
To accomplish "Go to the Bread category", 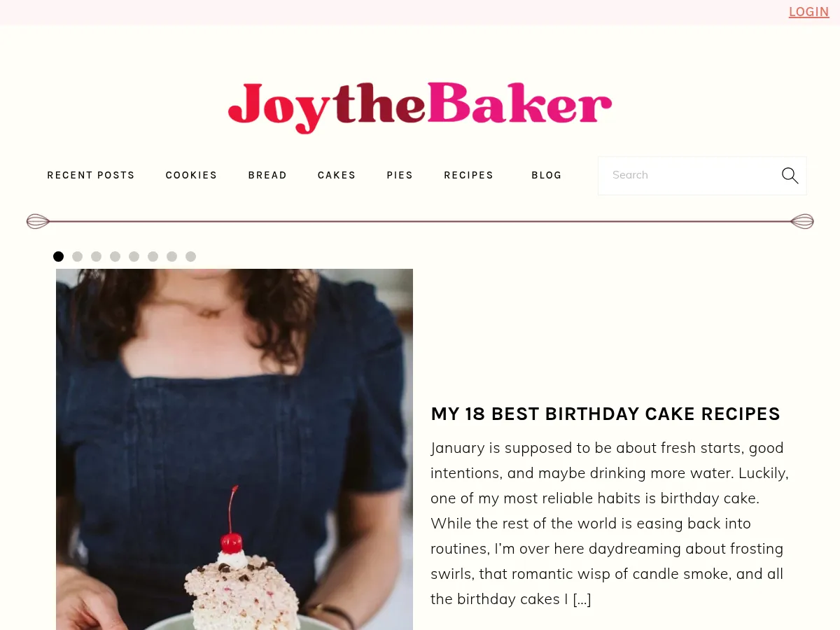I will (x=268, y=175).
